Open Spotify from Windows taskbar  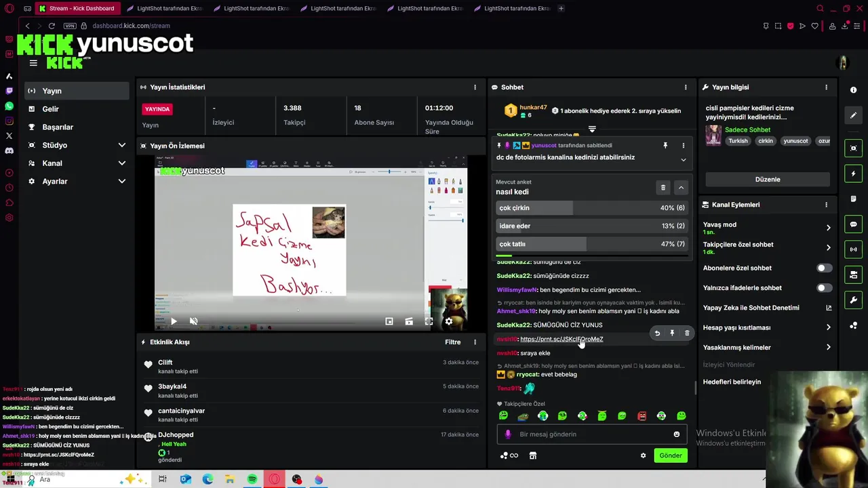pyautogui.click(x=252, y=479)
